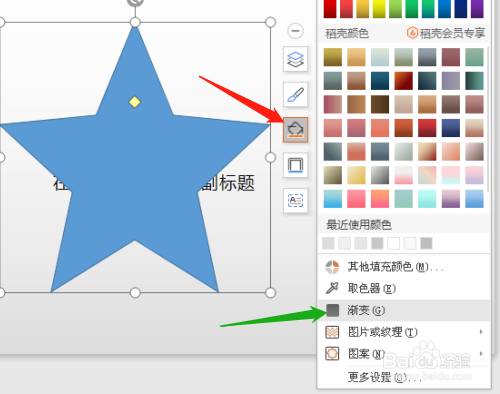Pick the bright red gradient in fourth row
The width and height of the screenshot is (500, 394).
(x=427, y=128)
